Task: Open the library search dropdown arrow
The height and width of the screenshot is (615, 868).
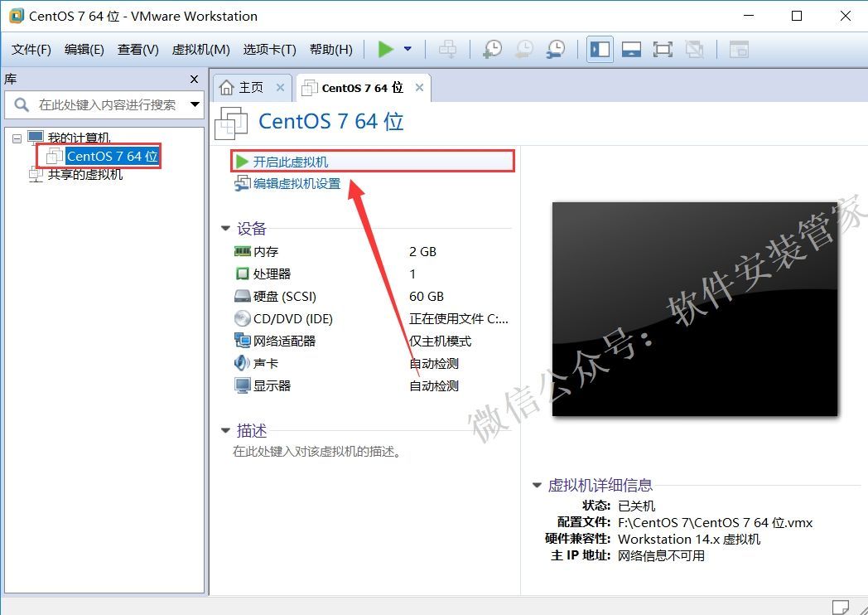Action: (195, 105)
